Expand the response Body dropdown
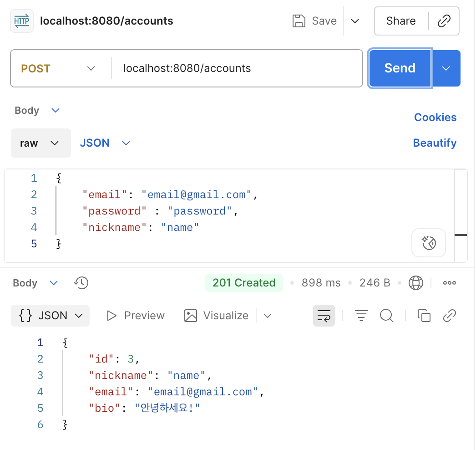 pos(35,283)
